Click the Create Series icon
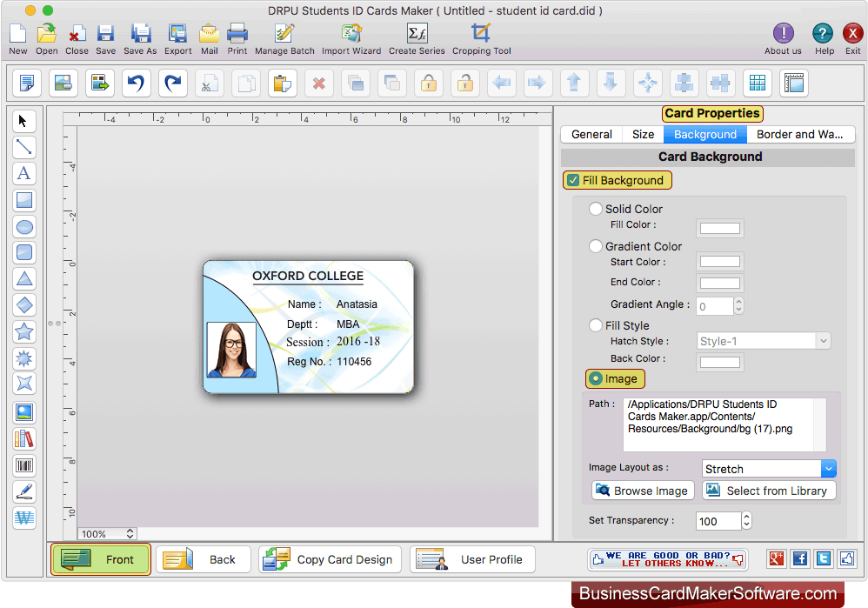Screen dimensions: 868x608 pyautogui.click(x=417, y=38)
